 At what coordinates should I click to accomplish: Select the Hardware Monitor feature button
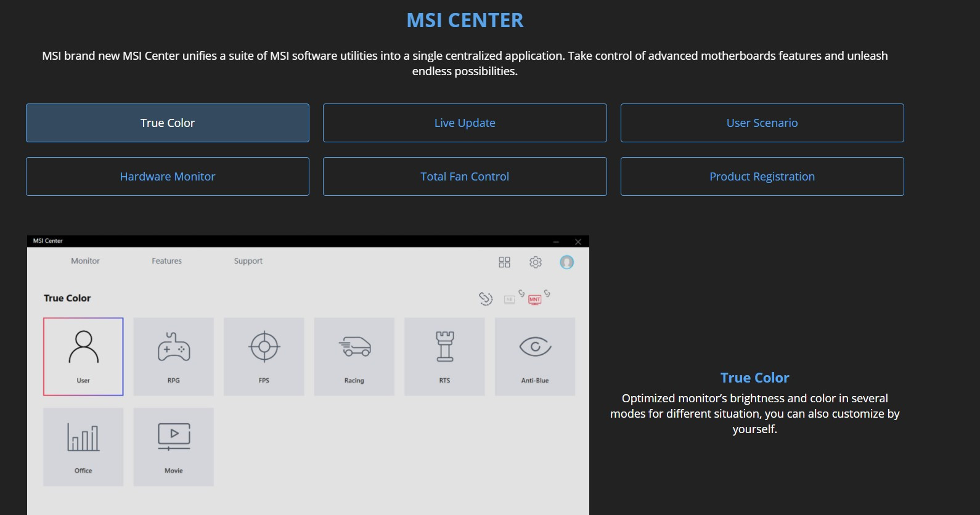(x=168, y=176)
